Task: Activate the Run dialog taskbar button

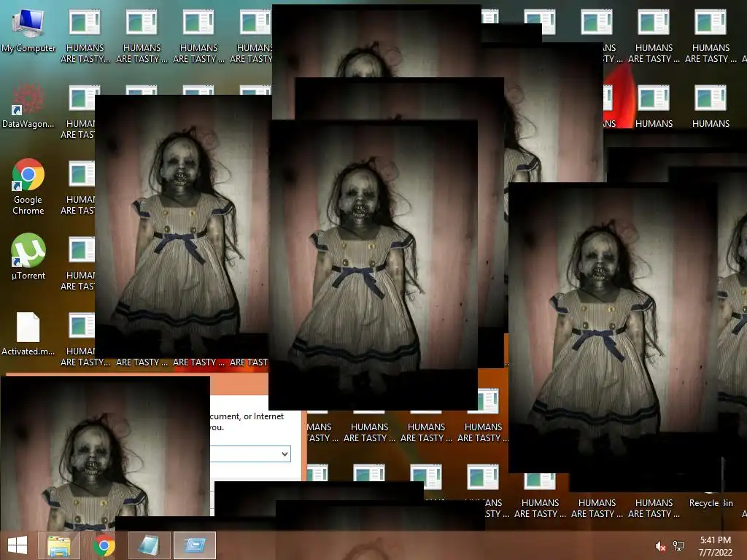Action: click(194, 545)
